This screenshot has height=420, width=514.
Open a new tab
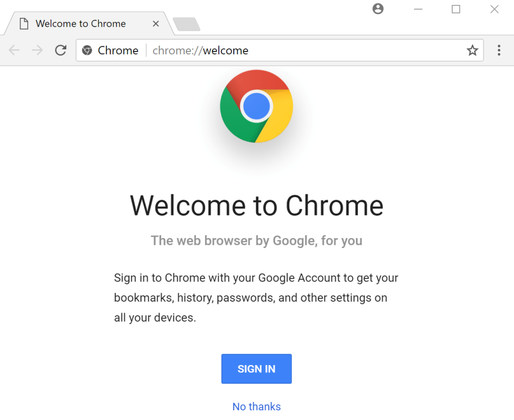[186, 24]
